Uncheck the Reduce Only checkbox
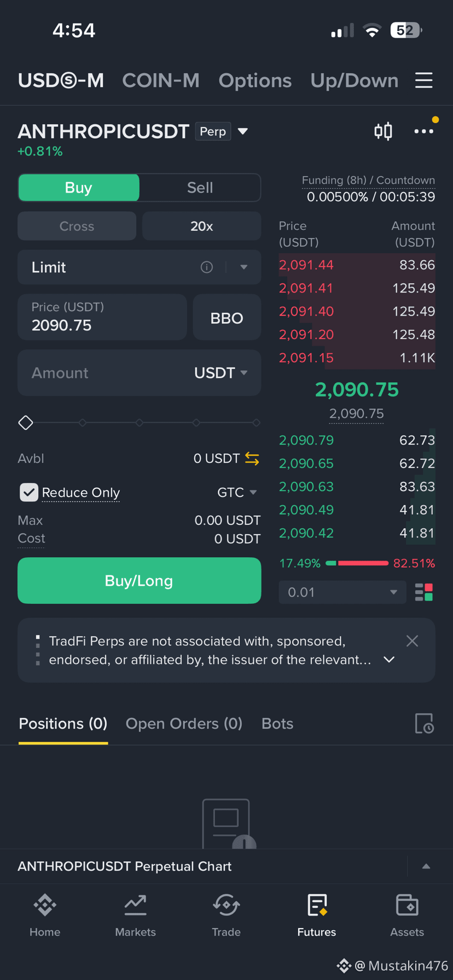The width and height of the screenshot is (453, 980). 29,492
